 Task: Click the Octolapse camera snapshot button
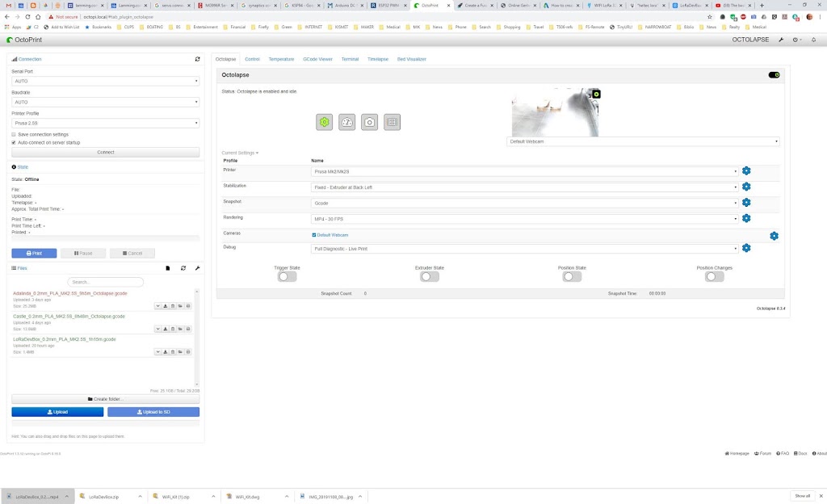(x=369, y=122)
